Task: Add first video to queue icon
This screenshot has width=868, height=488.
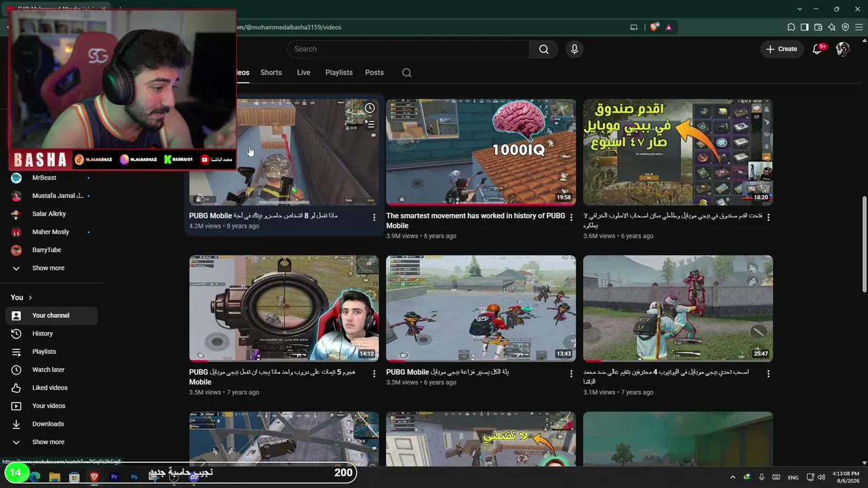Action: (x=370, y=124)
